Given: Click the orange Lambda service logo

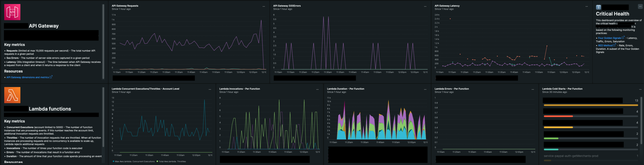Looking at the screenshot, I should pyautogui.click(x=12, y=95).
